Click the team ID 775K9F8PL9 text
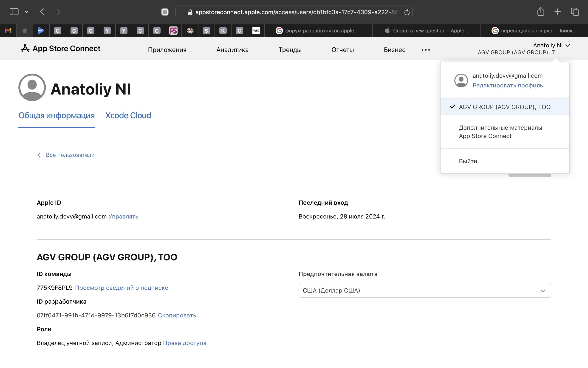This screenshot has height=368, width=588. (x=55, y=288)
